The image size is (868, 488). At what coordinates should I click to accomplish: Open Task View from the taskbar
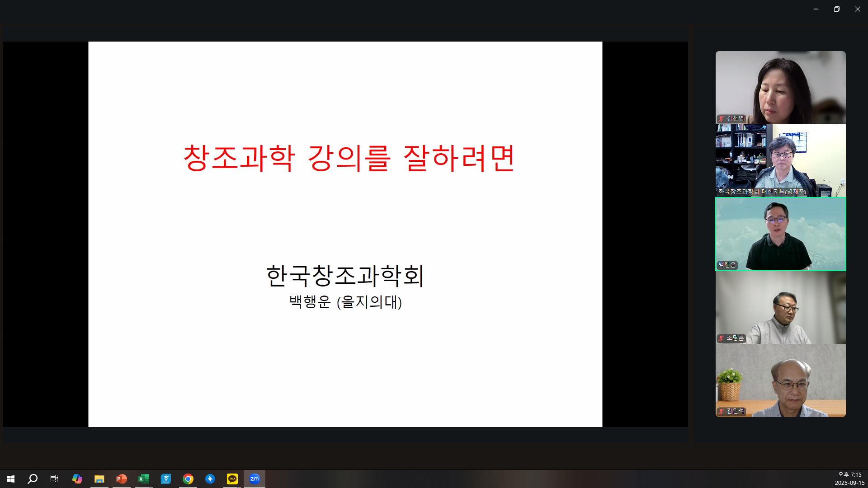point(54,479)
